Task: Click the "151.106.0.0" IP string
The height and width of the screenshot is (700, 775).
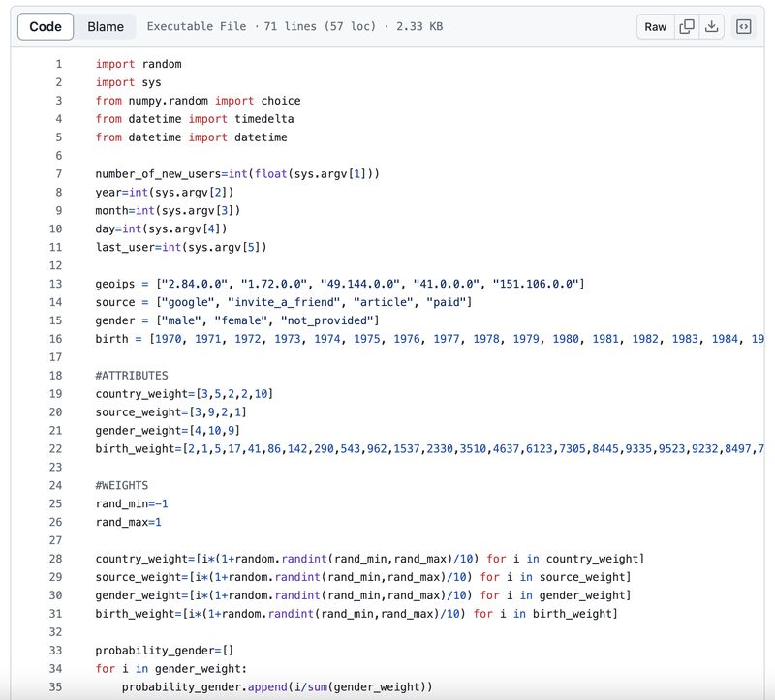Action: (x=536, y=284)
